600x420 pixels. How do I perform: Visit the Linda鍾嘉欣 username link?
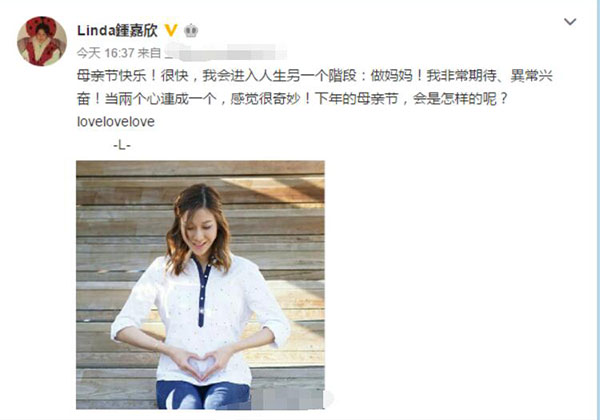117,31
